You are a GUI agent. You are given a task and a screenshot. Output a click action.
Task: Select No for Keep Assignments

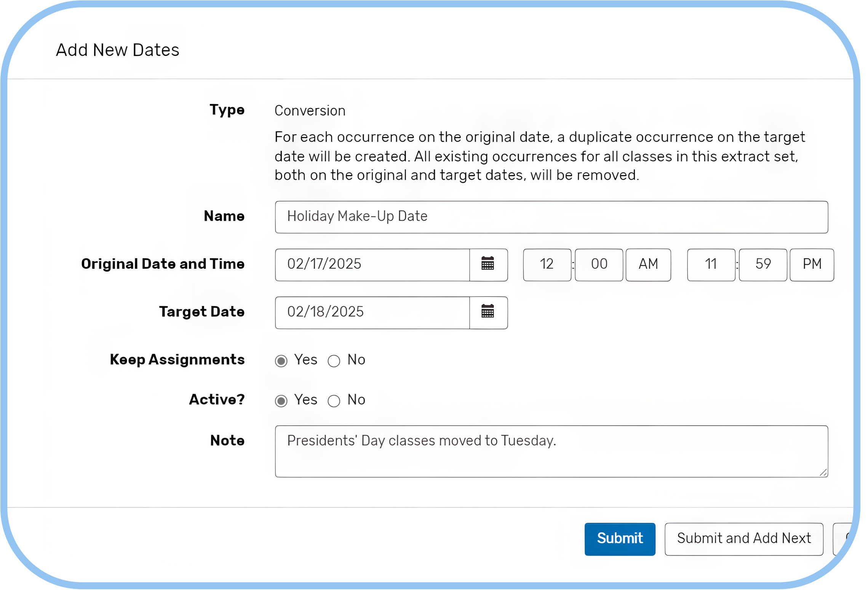coord(334,361)
